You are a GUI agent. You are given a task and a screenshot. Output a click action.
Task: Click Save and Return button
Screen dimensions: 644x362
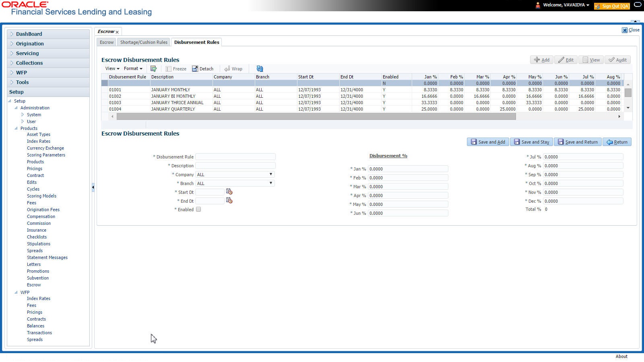coord(578,142)
